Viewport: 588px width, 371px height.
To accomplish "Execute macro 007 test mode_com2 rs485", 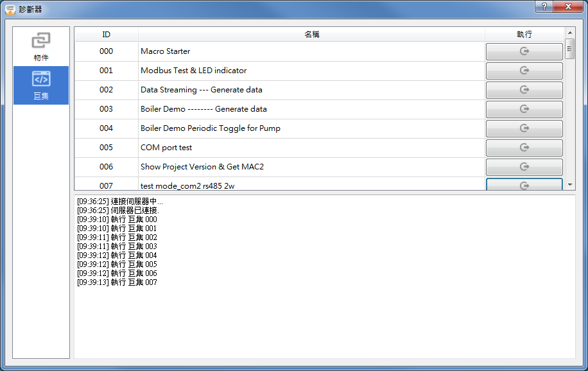I will tap(524, 185).
